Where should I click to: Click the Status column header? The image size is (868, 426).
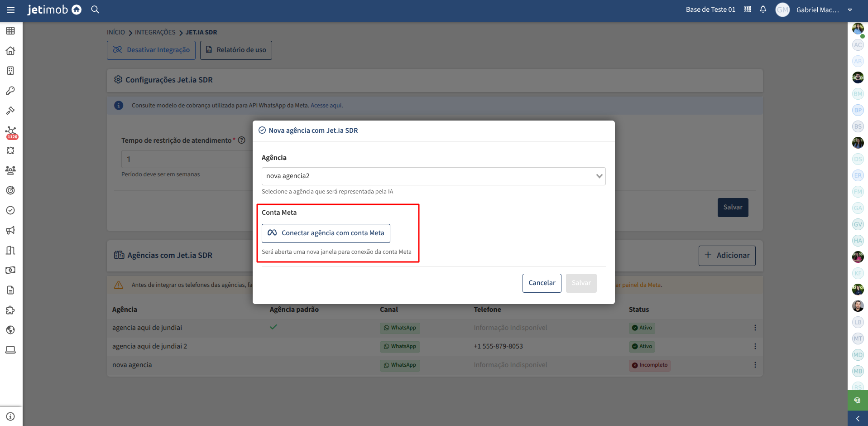638,310
